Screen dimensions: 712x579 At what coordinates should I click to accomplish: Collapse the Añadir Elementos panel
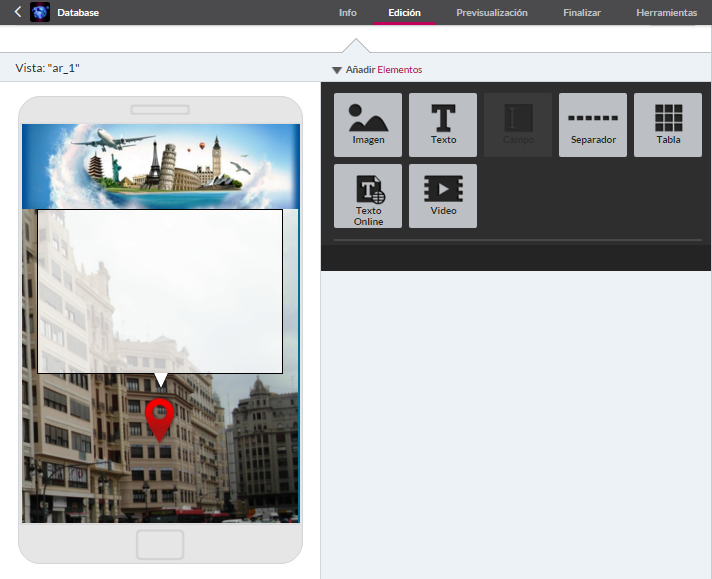pyautogui.click(x=336, y=70)
